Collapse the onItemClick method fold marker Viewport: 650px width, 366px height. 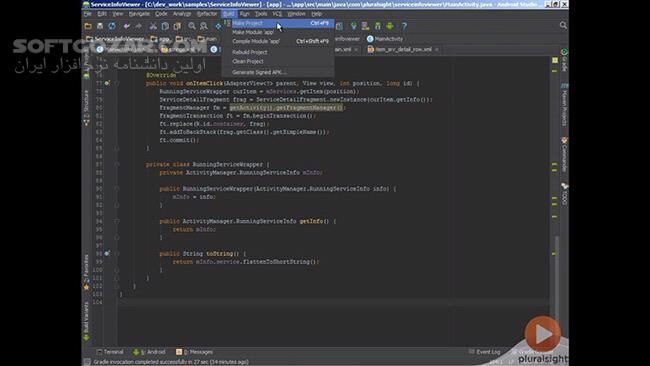click(117, 83)
